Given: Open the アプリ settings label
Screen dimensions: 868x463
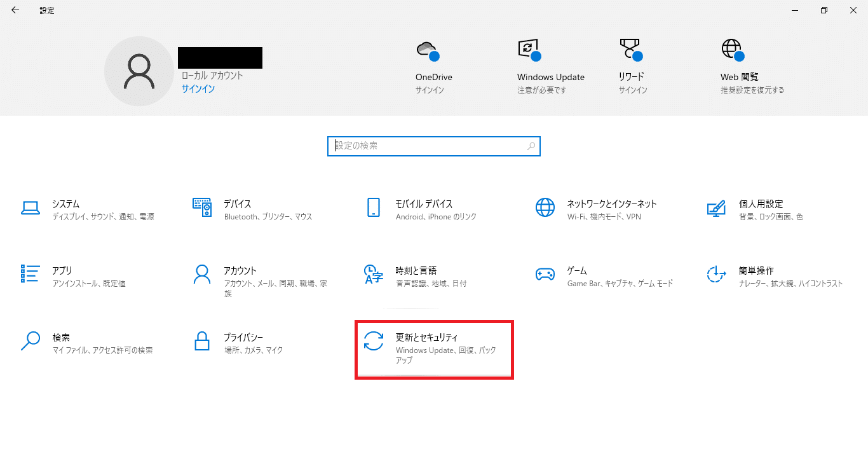Looking at the screenshot, I should coord(62,271).
